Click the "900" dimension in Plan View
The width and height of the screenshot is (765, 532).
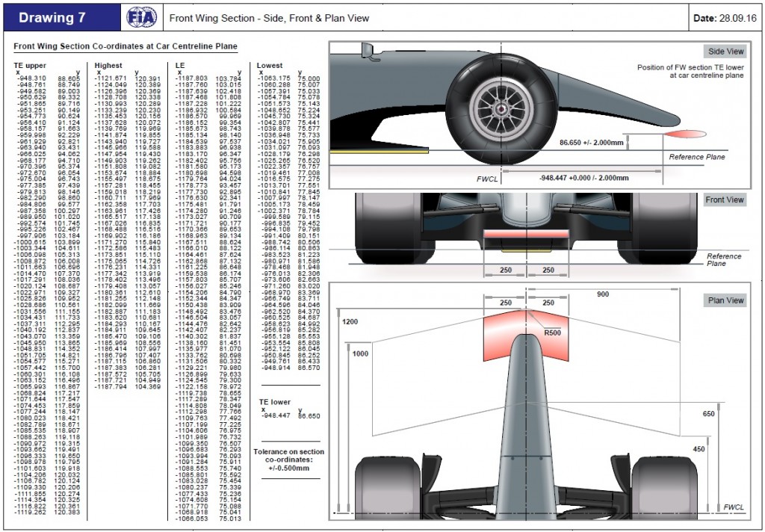pos(603,294)
